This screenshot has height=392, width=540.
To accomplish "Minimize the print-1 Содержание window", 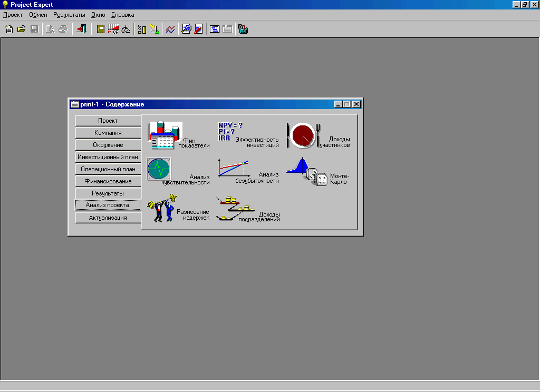I will click(338, 104).
